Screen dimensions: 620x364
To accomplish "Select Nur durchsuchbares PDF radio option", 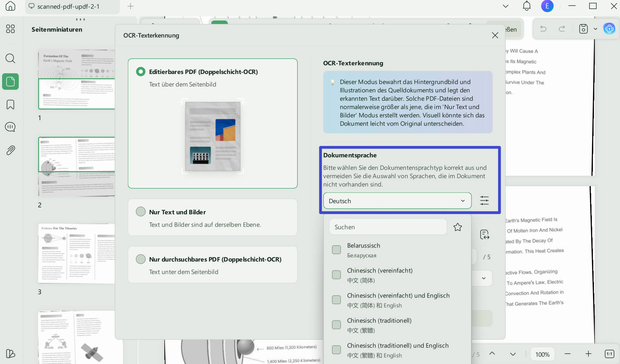I will (x=141, y=259).
